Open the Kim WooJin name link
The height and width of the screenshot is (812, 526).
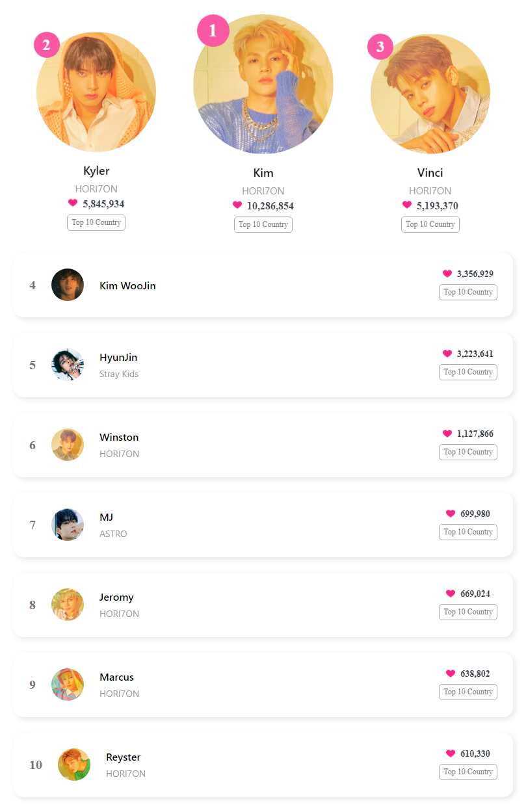click(x=127, y=285)
